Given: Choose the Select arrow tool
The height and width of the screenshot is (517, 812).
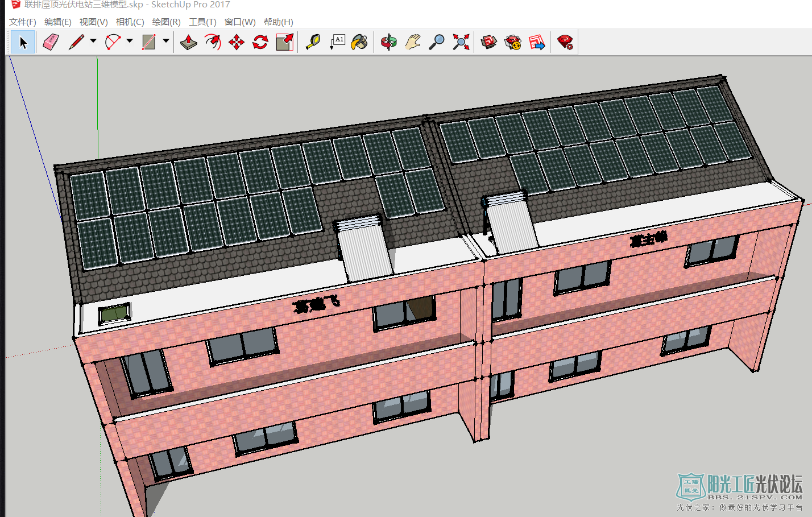Looking at the screenshot, I should tap(23, 42).
